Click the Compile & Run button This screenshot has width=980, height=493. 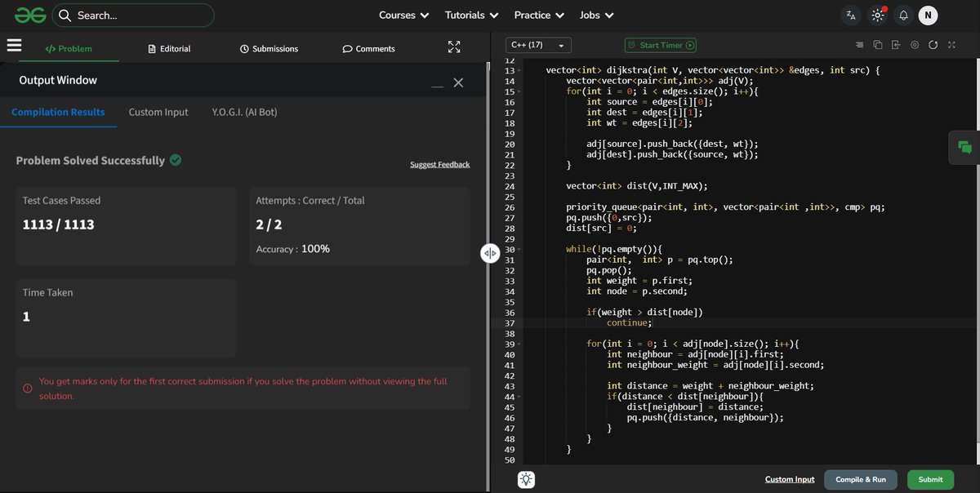pos(861,479)
